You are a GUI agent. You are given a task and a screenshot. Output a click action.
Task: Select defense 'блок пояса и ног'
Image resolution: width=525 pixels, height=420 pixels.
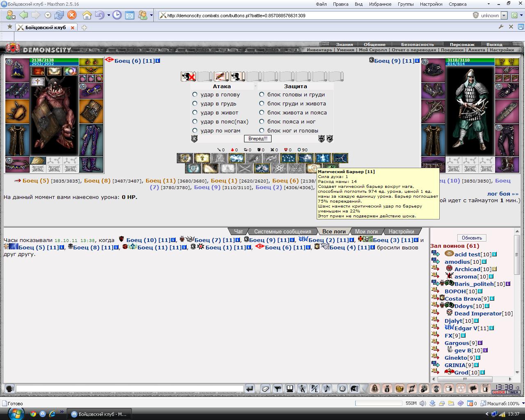(262, 121)
